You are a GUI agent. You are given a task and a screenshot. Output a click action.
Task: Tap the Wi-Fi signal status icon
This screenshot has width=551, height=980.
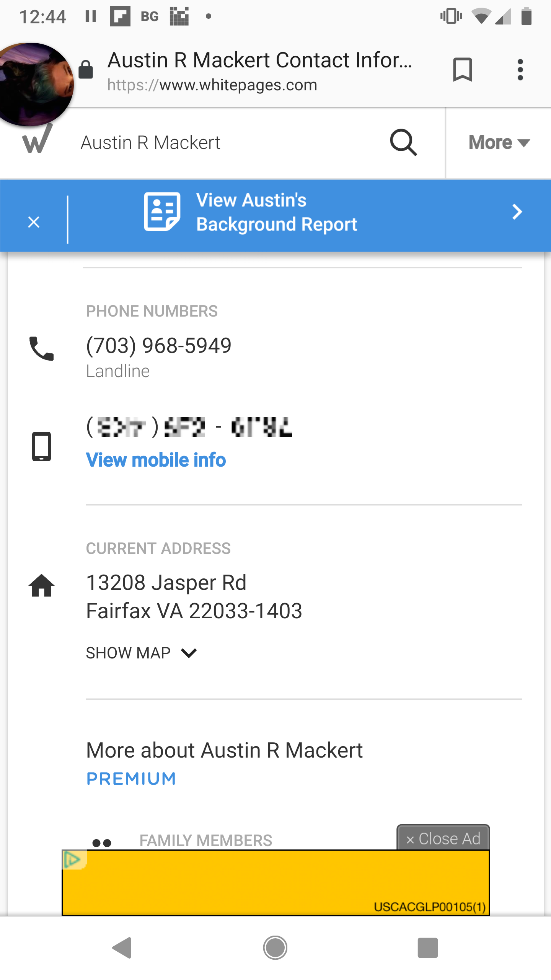481,16
